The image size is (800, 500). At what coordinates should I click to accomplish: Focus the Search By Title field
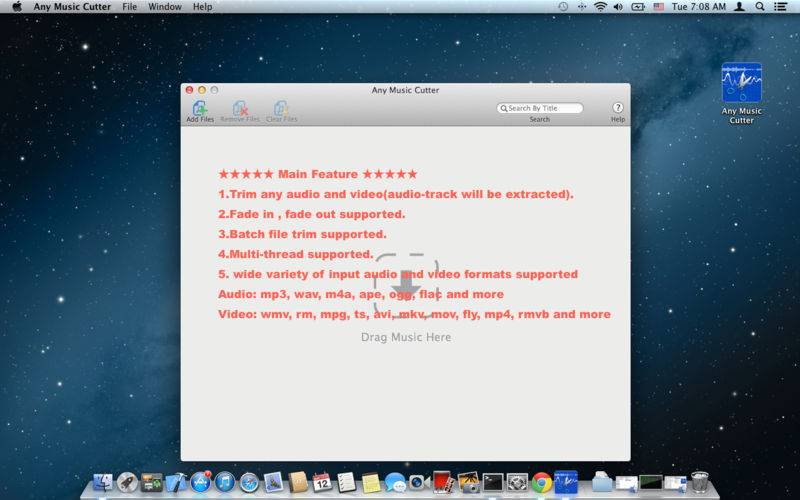(x=539, y=108)
